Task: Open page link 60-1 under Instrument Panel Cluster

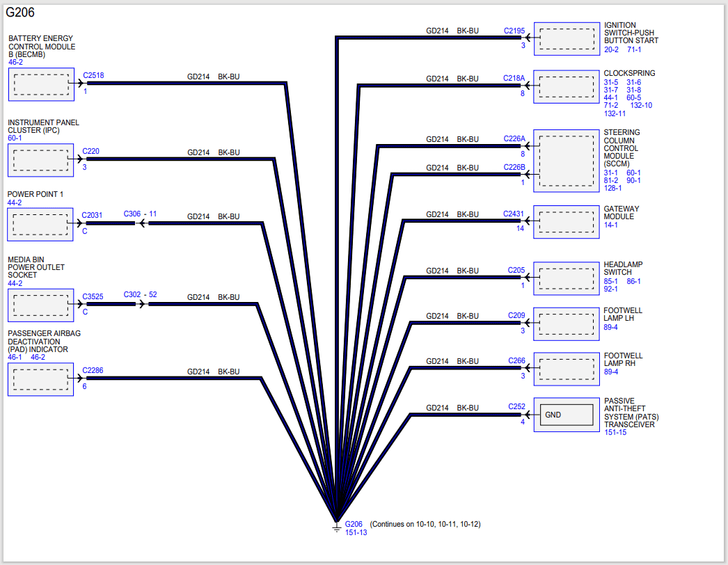Action: (15, 138)
